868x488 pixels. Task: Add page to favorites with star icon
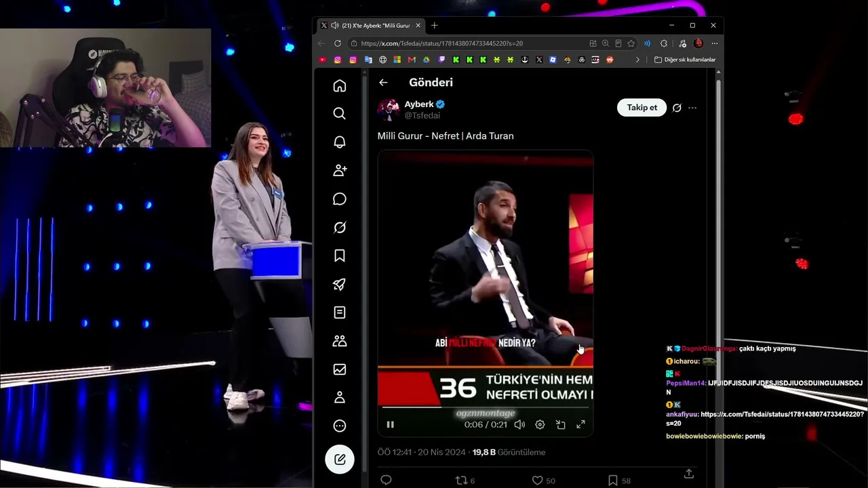click(x=631, y=43)
